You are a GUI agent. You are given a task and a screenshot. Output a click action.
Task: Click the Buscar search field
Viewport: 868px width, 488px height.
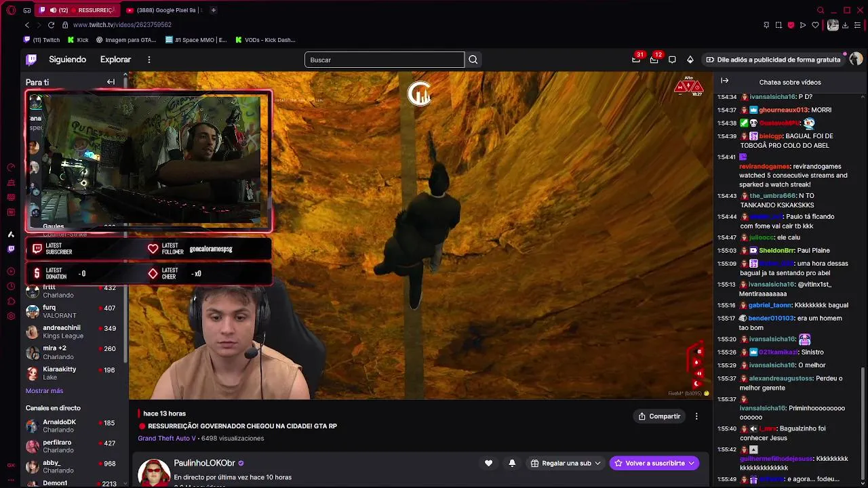tap(384, 60)
